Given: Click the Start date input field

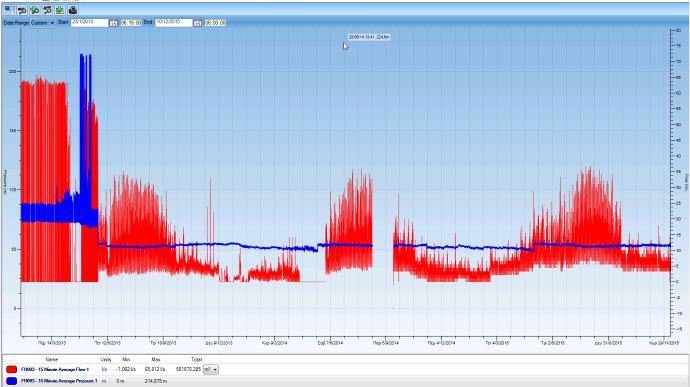Looking at the screenshot, I should click(x=89, y=22).
